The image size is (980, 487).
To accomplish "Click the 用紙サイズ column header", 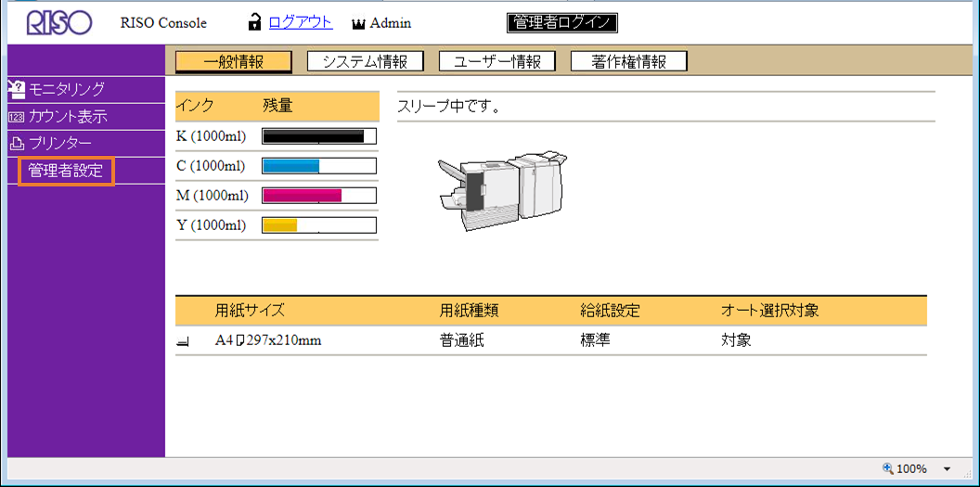I will tap(250, 311).
